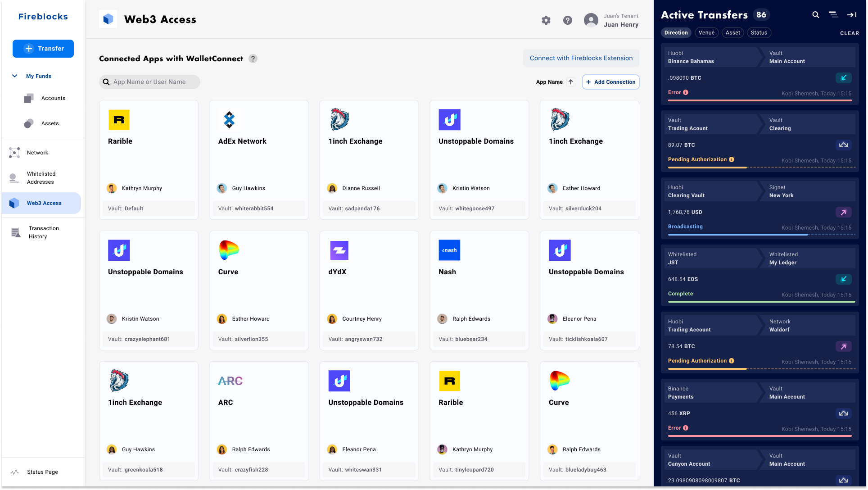Go to Accounts in sidebar
The image size is (868, 490).
pyautogui.click(x=53, y=98)
